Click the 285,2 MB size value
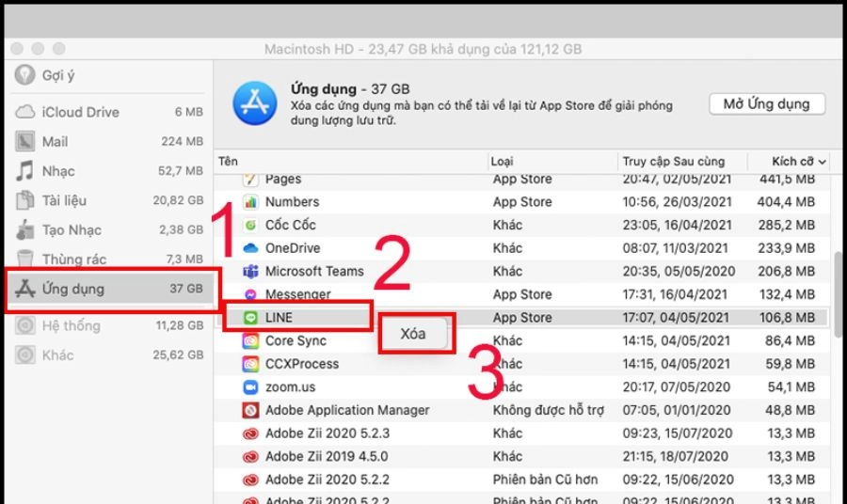847x504 pixels. click(786, 225)
